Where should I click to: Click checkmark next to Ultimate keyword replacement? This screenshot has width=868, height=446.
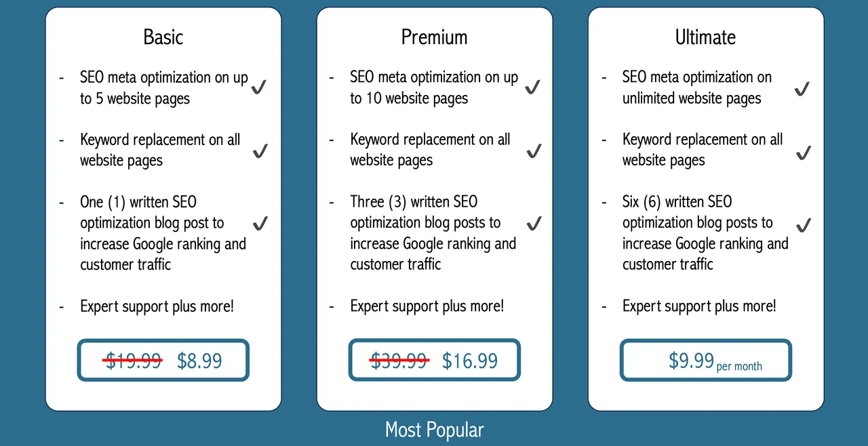click(x=803, y=153)
